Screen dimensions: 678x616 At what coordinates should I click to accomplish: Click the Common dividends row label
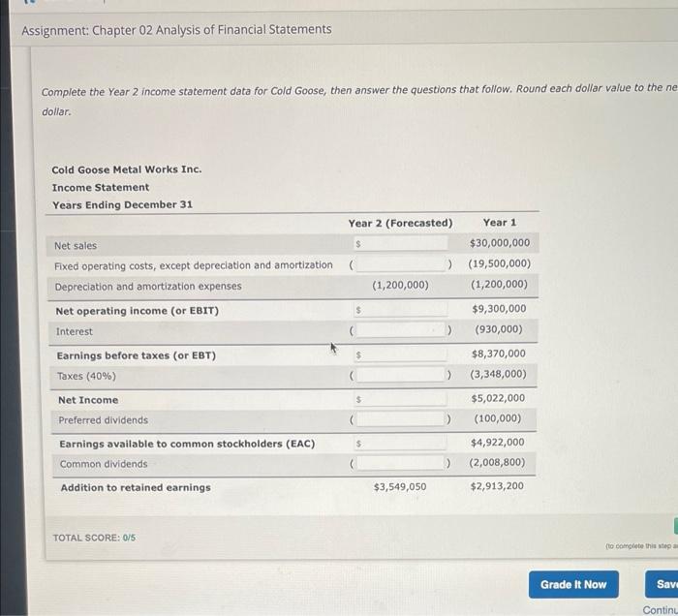[104, 464]
